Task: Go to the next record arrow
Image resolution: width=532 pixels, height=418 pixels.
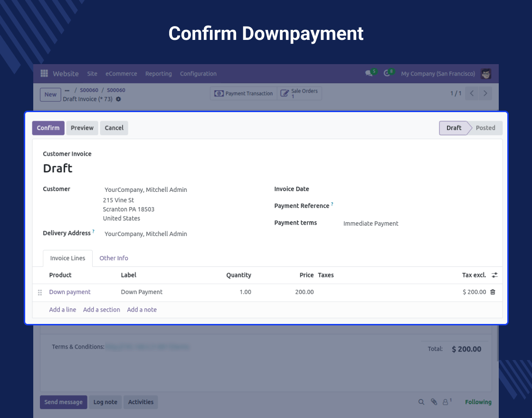Action: (x=485, y=93)
